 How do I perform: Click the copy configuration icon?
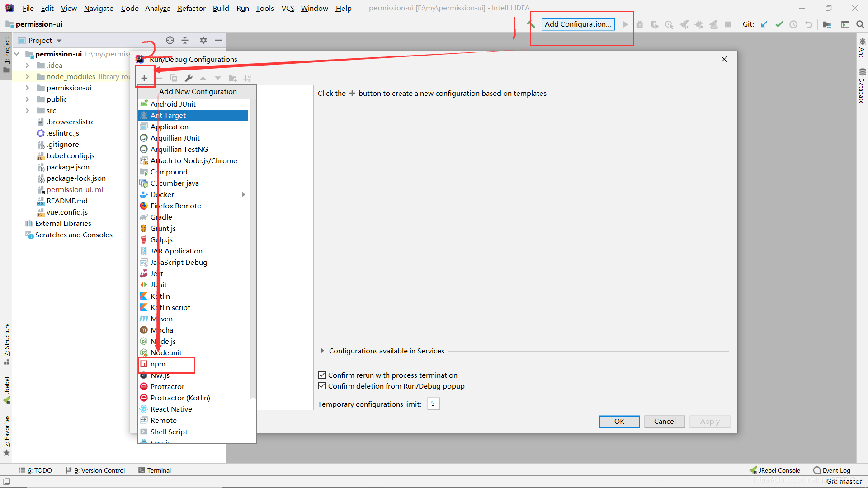click(x=174, y=78)
